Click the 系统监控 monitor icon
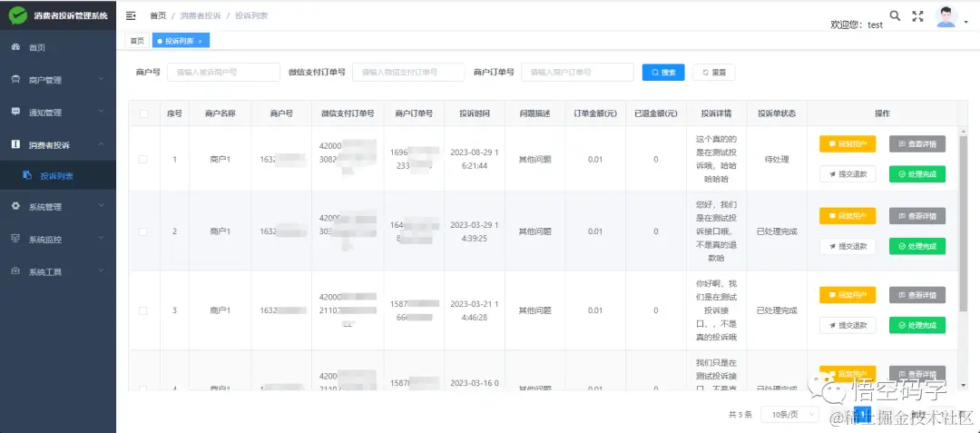980x433 pixels. click(x=16, y=239)
